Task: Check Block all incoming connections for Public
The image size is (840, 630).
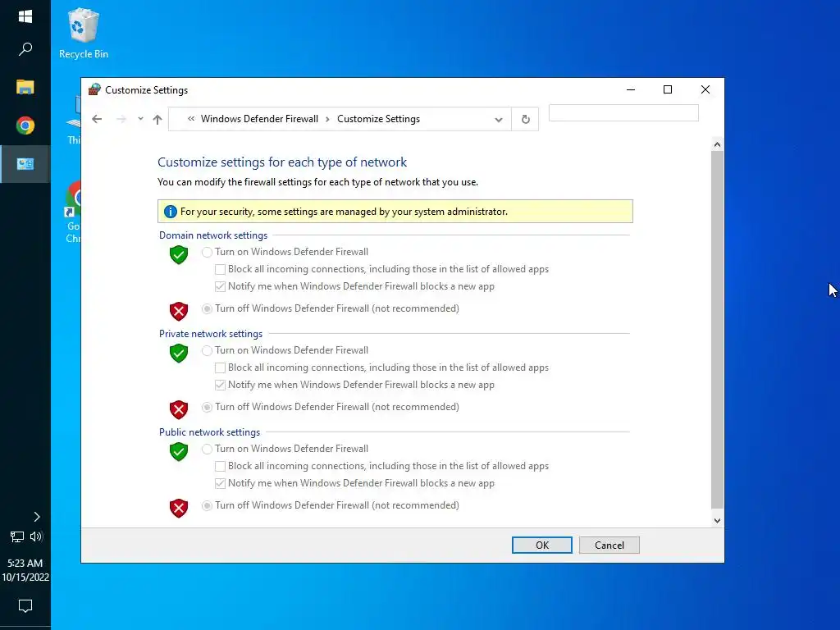Action: click(x=220, y=466)
